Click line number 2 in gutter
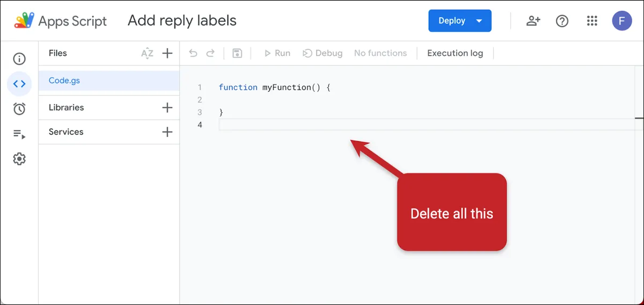 [x=200, y=100]
